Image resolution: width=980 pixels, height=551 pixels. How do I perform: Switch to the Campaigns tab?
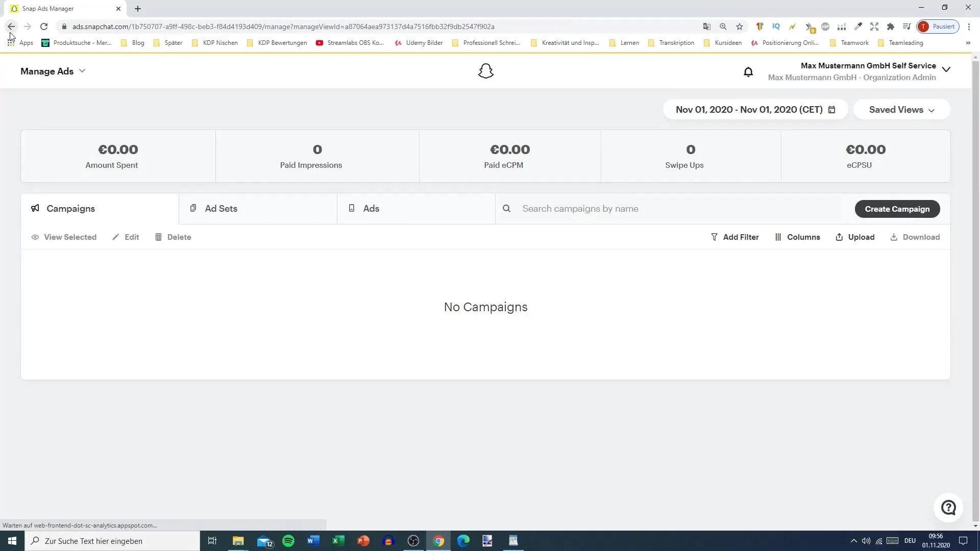[100, 209]
